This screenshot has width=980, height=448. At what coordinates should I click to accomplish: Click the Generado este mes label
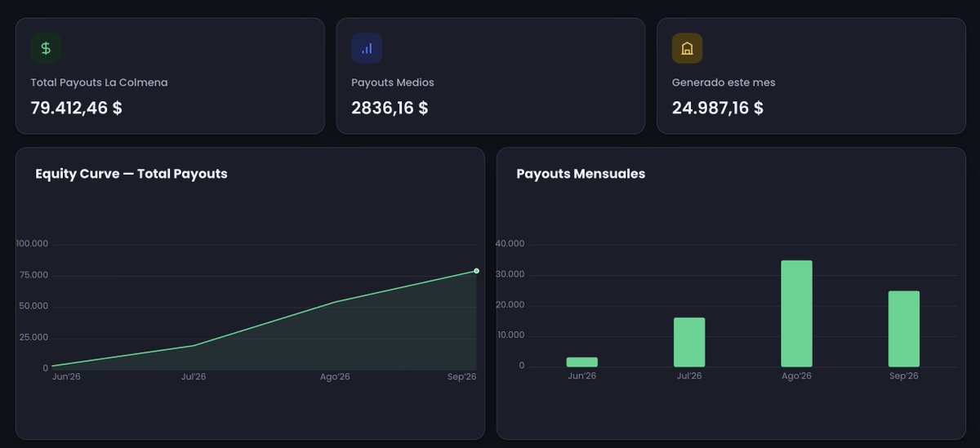724,82
